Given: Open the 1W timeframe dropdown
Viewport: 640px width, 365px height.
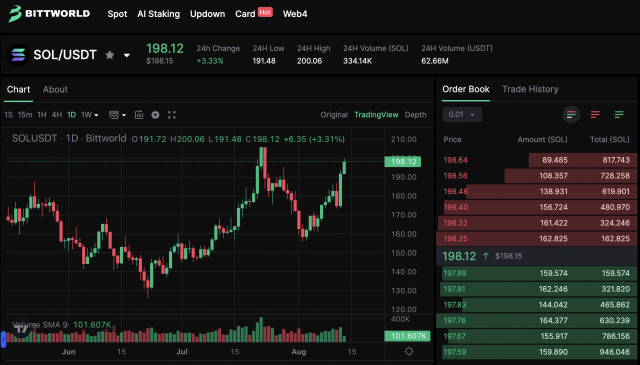Looking at the screenshot, I should pyautogui.click(x=90, y=115).
